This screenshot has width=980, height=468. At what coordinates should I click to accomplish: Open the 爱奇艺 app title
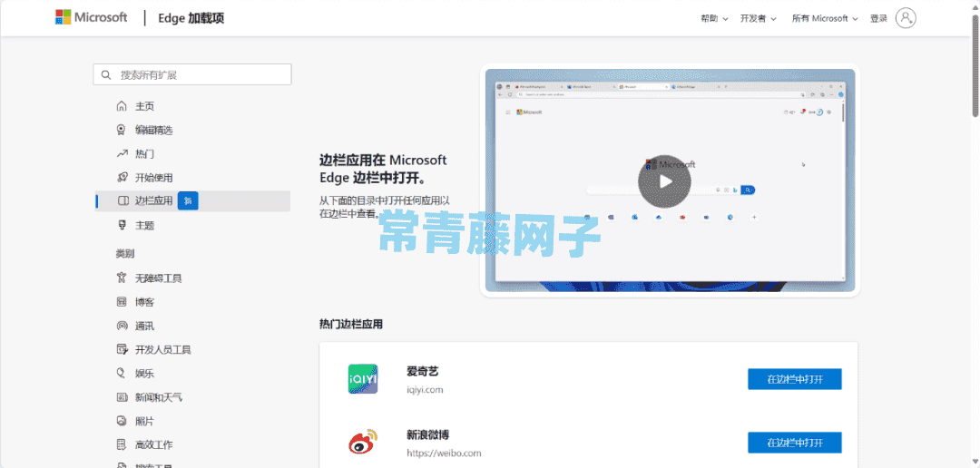click(423, 372)
